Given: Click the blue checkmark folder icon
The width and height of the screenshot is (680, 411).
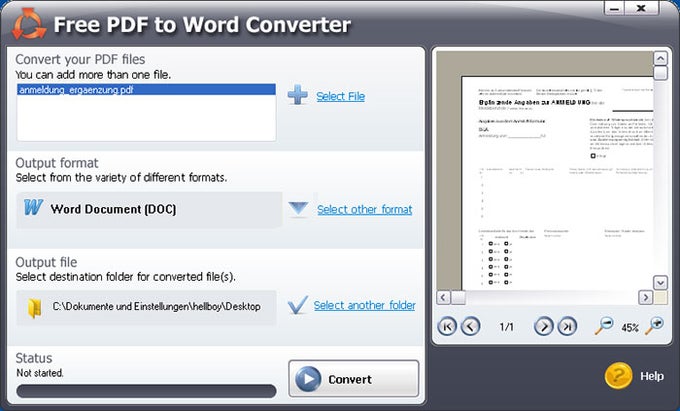Looking at the screenshot, I should 298,305.
